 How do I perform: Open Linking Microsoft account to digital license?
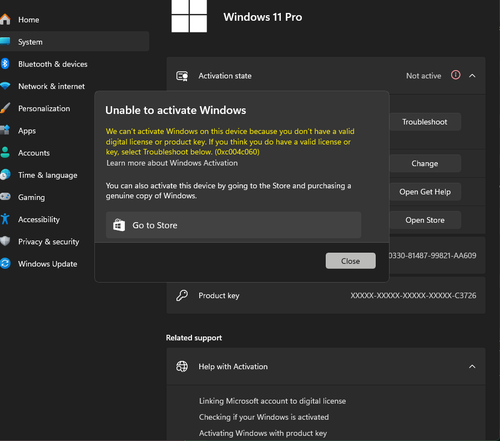(272, 401)
